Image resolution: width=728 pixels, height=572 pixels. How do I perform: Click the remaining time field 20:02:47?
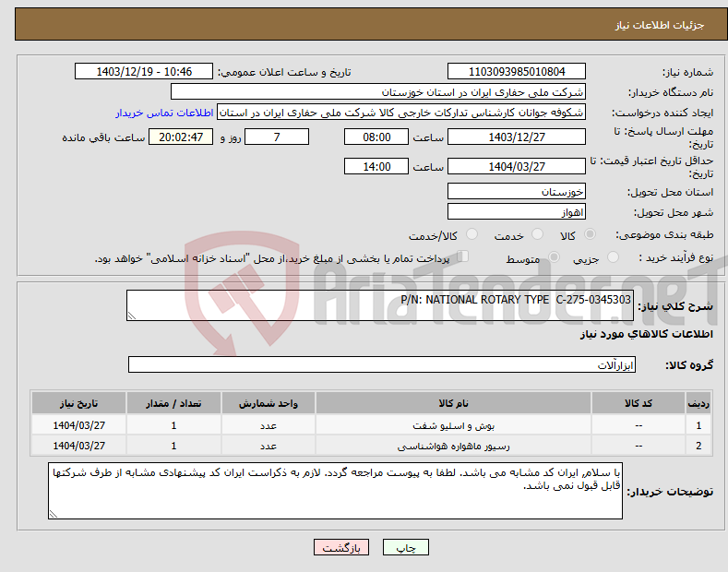(x=181, y=137)
